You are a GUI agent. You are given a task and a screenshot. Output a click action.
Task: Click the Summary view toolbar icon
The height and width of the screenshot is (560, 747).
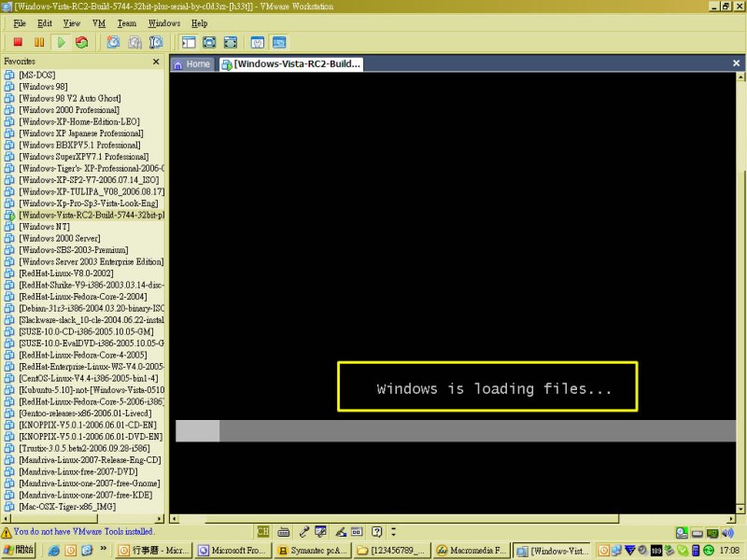(258, 42)
